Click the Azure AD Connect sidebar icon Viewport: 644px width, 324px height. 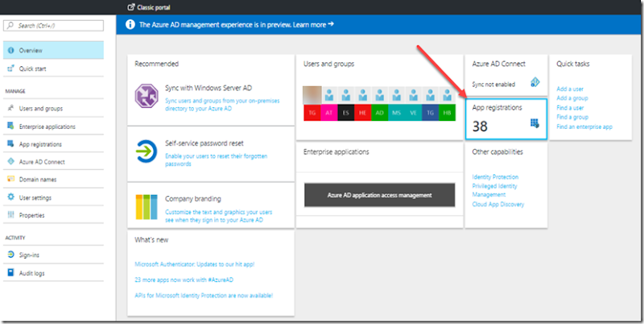(11, 161)
